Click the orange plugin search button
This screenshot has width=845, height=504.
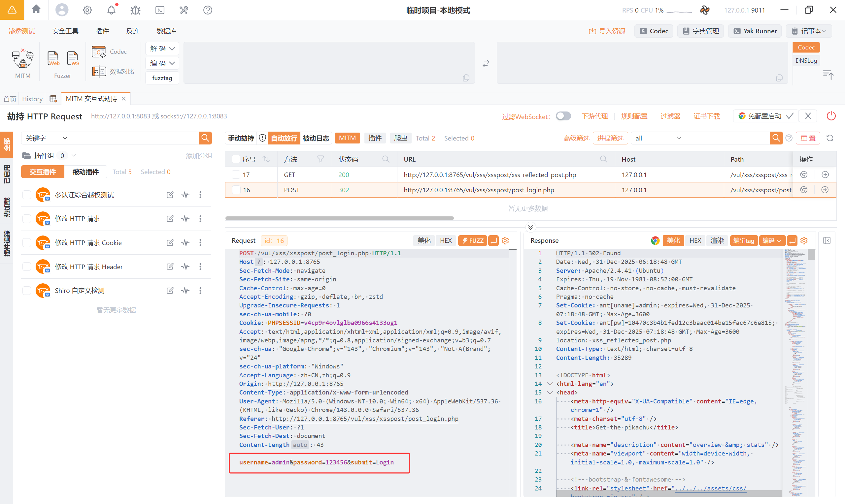[x=205, y=138]
